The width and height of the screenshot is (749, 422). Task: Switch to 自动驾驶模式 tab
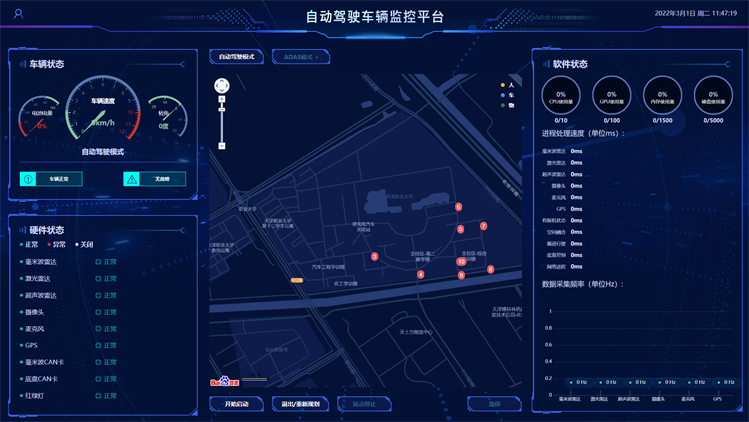tap(236, 57)
